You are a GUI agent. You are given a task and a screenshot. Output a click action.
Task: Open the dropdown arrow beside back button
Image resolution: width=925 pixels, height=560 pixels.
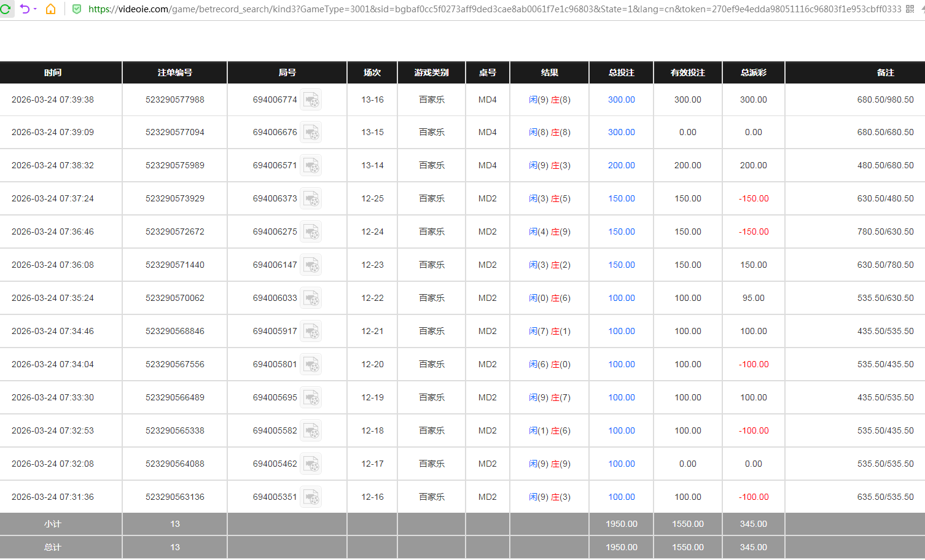pyautogui.click(x=35, y=9)
